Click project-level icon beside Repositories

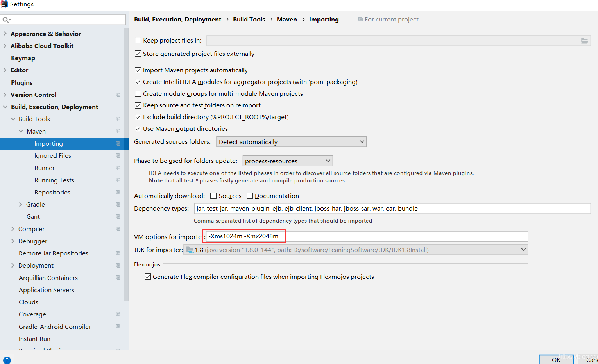click(x=118, y=193)
